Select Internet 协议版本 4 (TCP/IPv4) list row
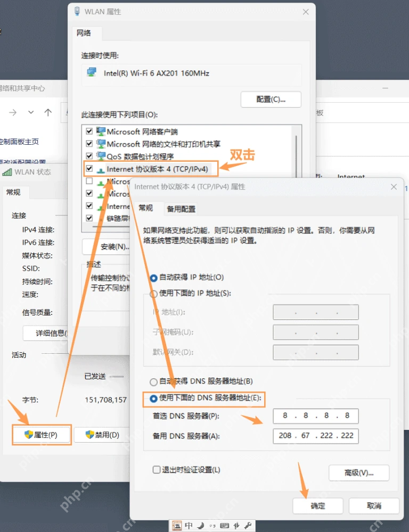 (151, 169)
